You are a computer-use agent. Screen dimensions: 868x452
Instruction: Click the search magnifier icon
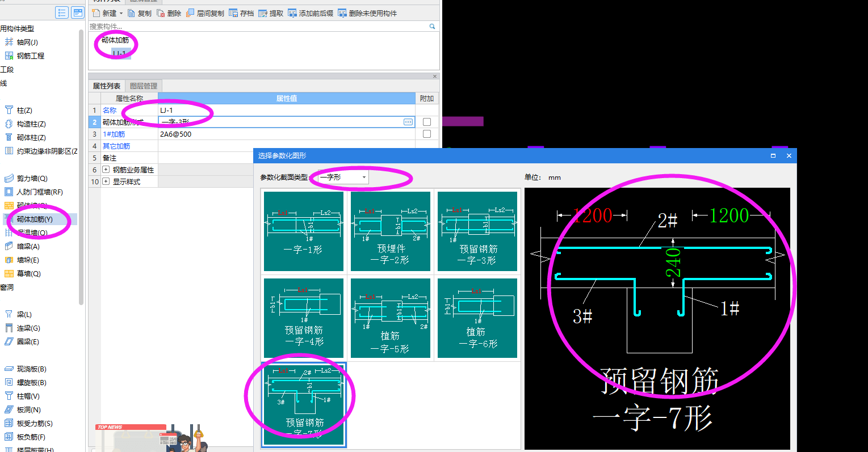click(432, 26)
